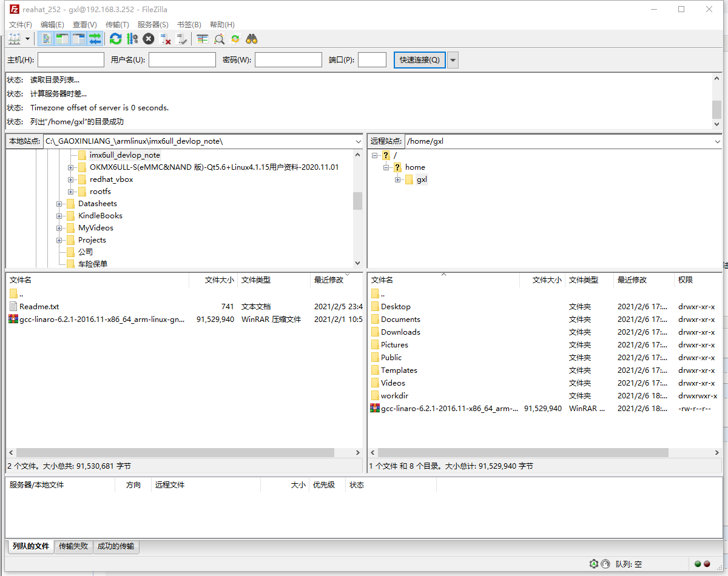Toggle remote directory tree display
728x576 pixels.
point(78,39)
